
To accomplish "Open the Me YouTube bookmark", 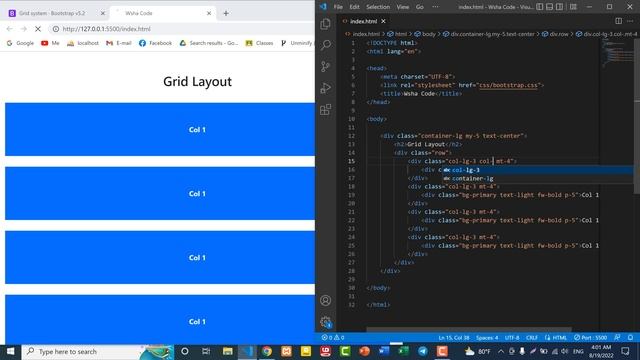I will pyautogui.click(x=50, y=43).
